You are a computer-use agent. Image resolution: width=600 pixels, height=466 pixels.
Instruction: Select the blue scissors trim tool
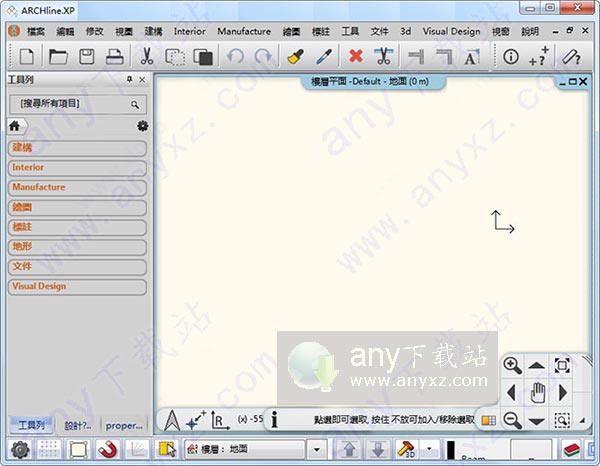pyautogui.click(x=384, y=56)
